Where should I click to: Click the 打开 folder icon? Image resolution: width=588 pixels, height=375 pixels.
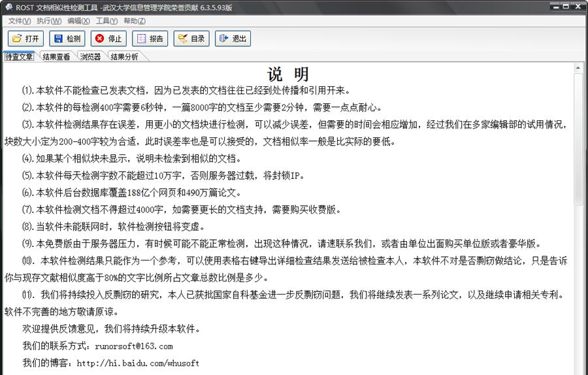[x=17, y=39]
